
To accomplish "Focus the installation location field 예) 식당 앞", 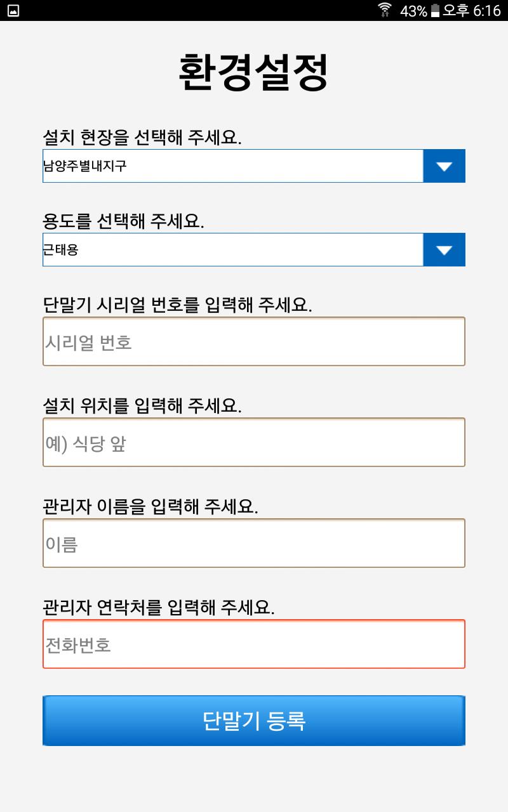I will pos(254,443).
